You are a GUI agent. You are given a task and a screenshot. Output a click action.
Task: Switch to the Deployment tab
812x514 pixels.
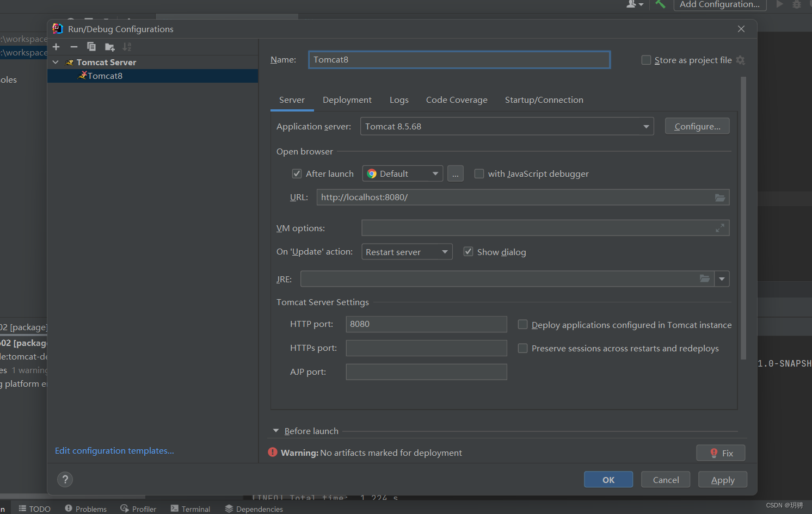[x=347, y=100]
